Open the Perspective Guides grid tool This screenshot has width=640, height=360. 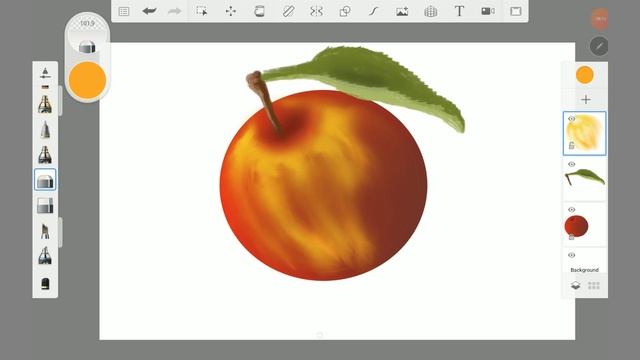(x=431, y=11)
